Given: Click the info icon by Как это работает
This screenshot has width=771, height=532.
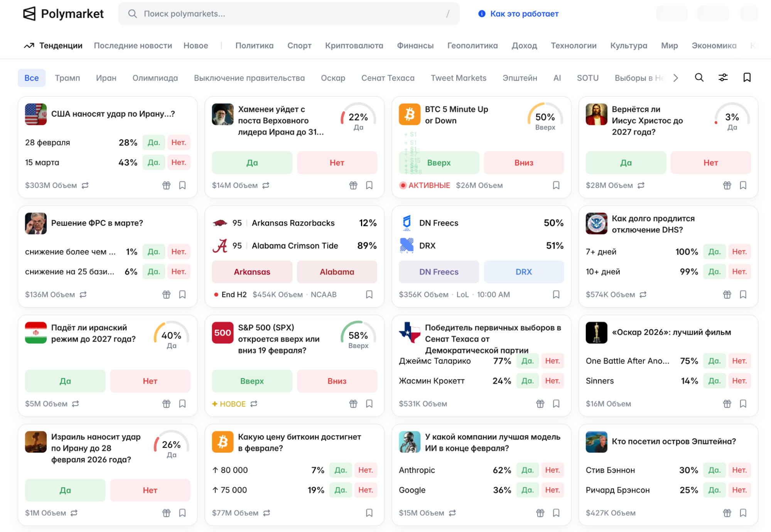Looking at the screenshot, I should [482, 14].
